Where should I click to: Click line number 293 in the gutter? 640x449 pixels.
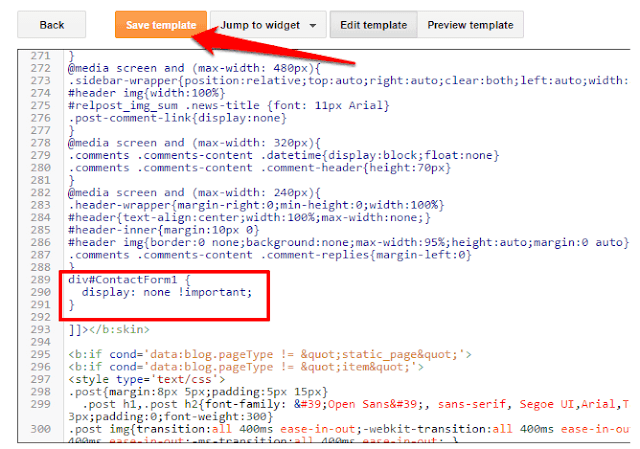[x=40, y=329]
